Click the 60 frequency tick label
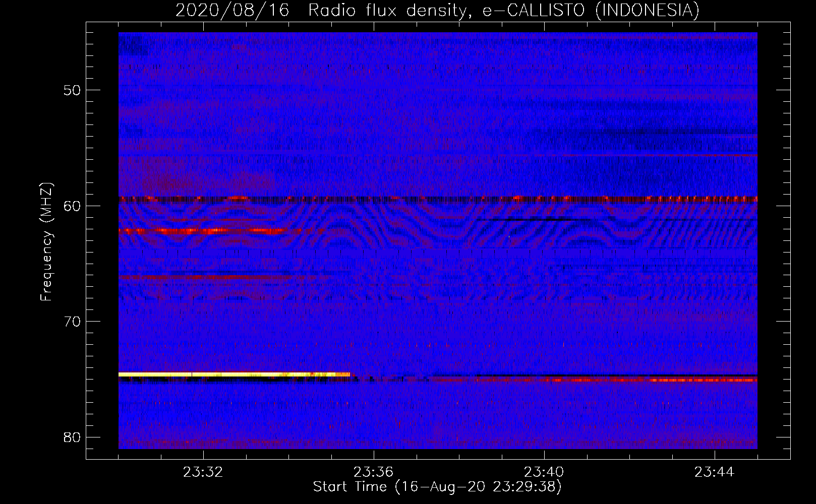The width and height of the screenshot is (816, 504). [72, 206]
